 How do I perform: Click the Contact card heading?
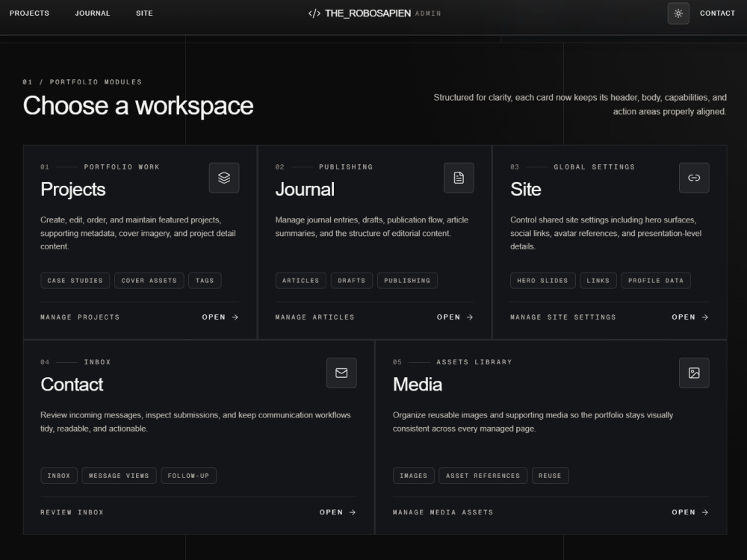tap(72, 385)
